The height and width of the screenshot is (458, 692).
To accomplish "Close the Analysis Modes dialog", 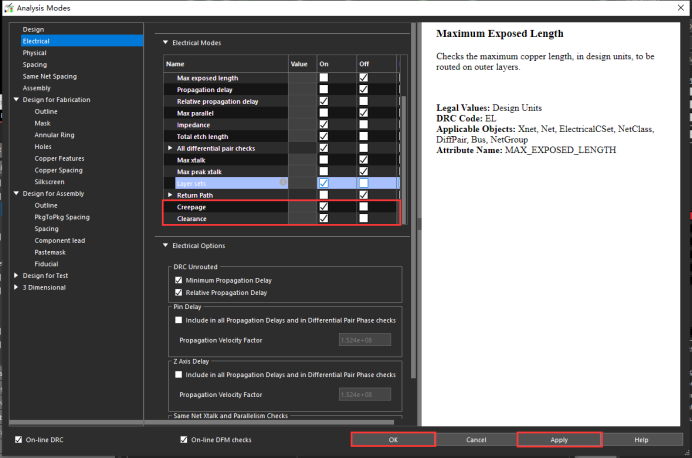I will click(681, 8).
